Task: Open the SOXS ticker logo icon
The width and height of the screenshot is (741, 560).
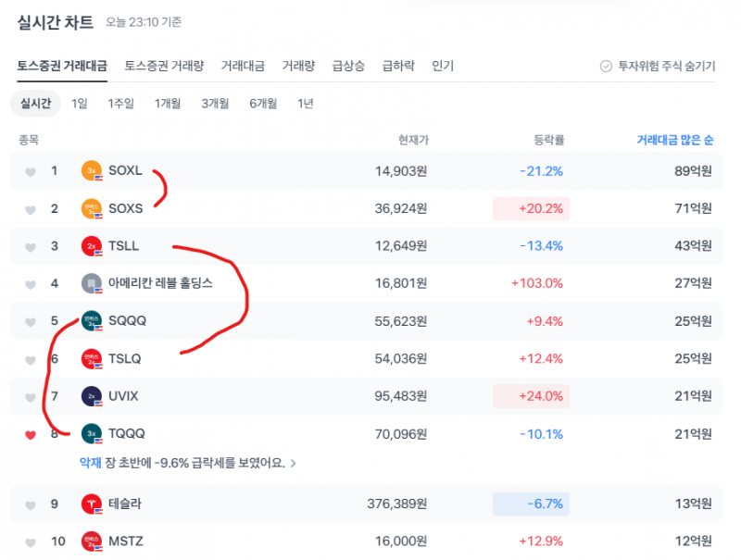Action: pos(92,208)
